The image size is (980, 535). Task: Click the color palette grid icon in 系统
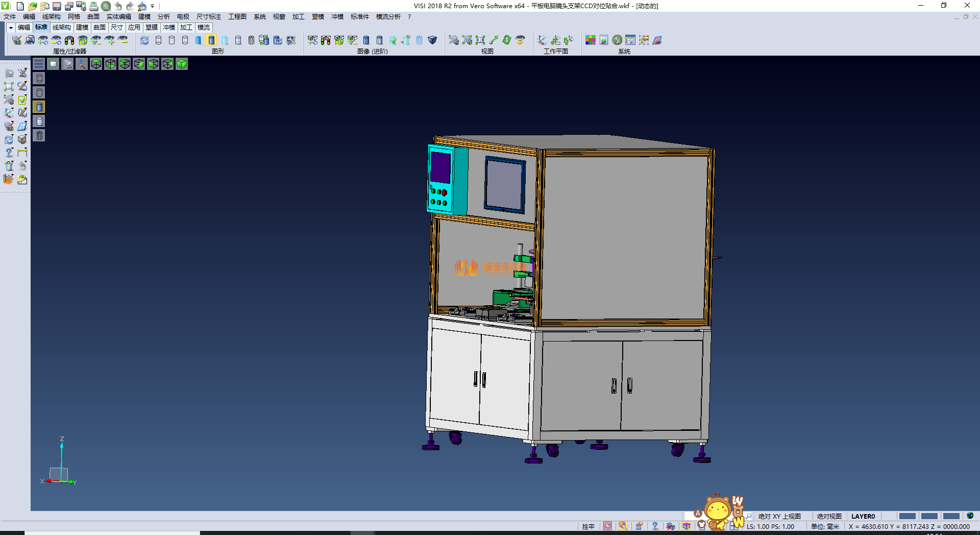[x=591, y=40]
